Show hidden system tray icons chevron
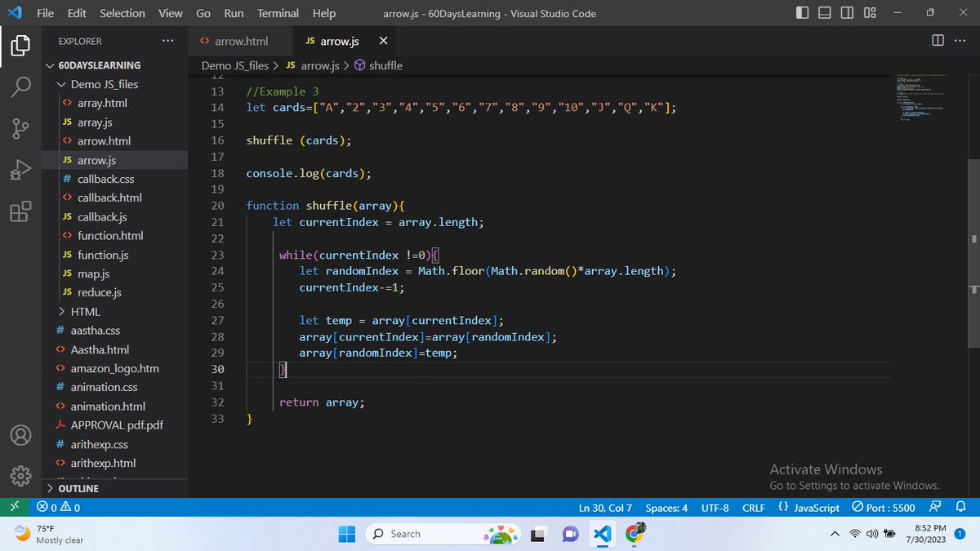The width and height of the screenshot is (980, 551). (835, 534)
